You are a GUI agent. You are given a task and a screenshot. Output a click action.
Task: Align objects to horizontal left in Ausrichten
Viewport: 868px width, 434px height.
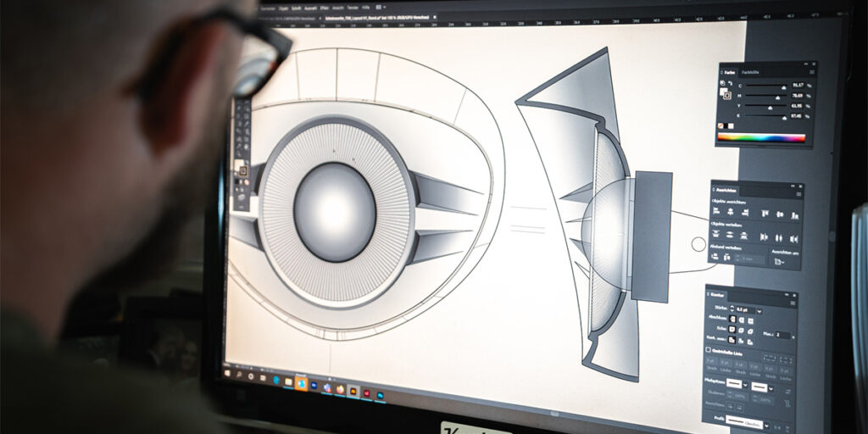point(716,211)
